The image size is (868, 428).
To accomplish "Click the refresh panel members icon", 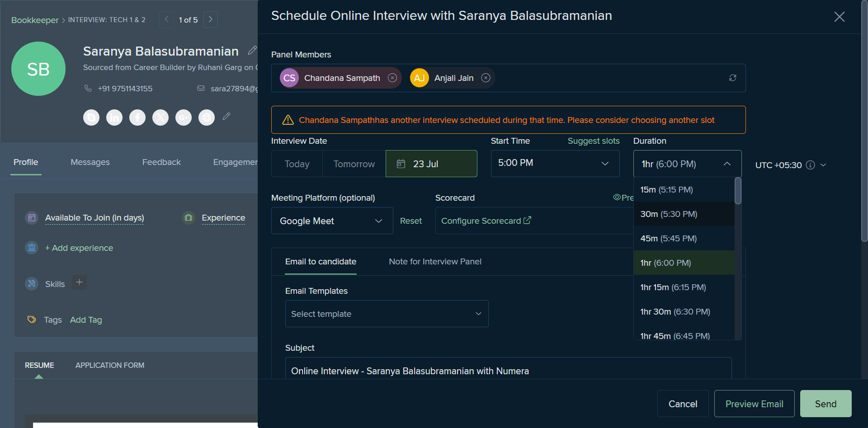I will tap(732, 78).
